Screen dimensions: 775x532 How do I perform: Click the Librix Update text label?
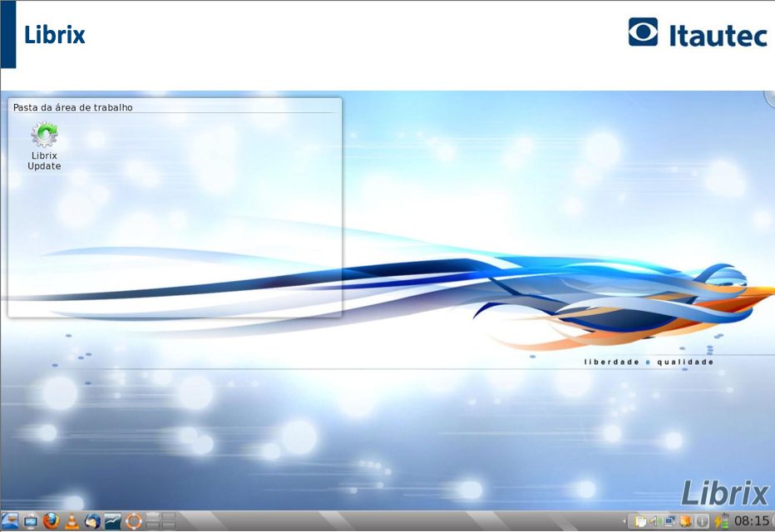42,160
